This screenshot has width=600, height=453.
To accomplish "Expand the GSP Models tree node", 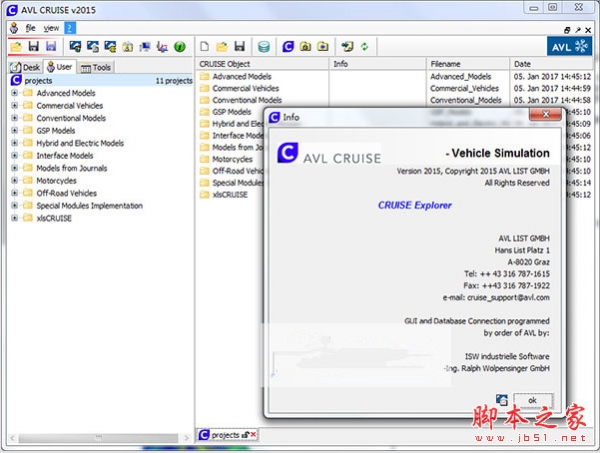I will click(x=15, y=130).
